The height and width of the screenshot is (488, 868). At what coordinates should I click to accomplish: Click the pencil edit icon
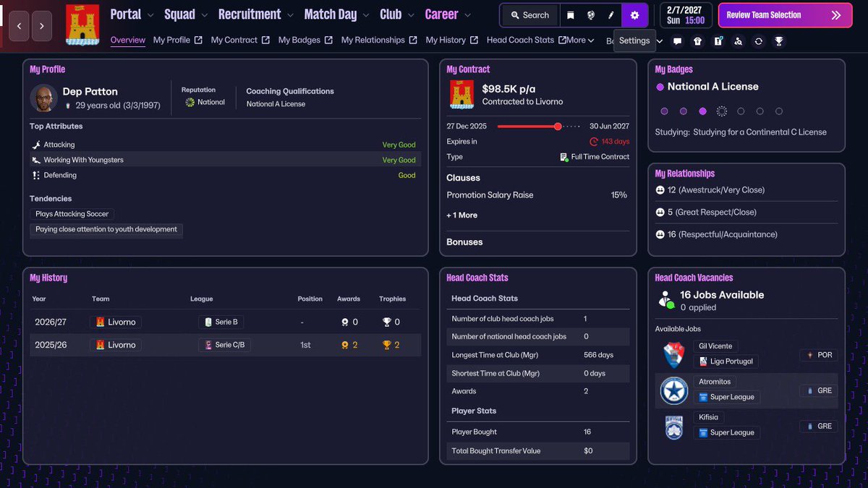[611, 15]
